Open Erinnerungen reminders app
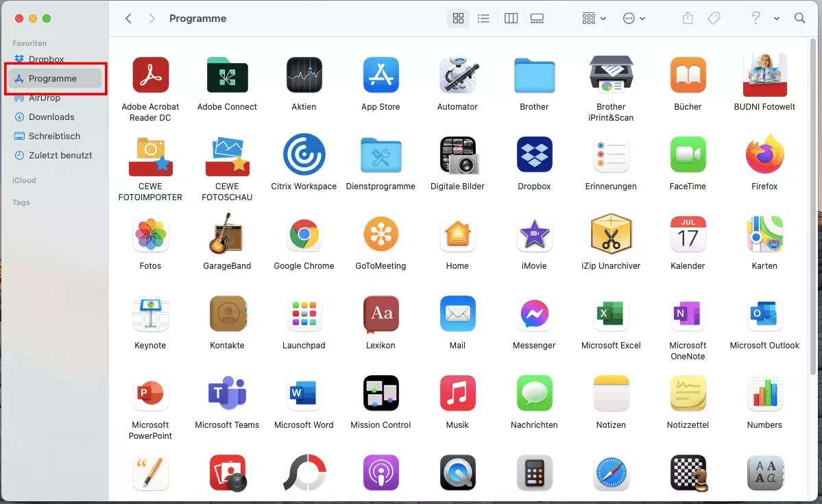Image resolution: width=822 pixels, height=504 pixels. [612, 155]
